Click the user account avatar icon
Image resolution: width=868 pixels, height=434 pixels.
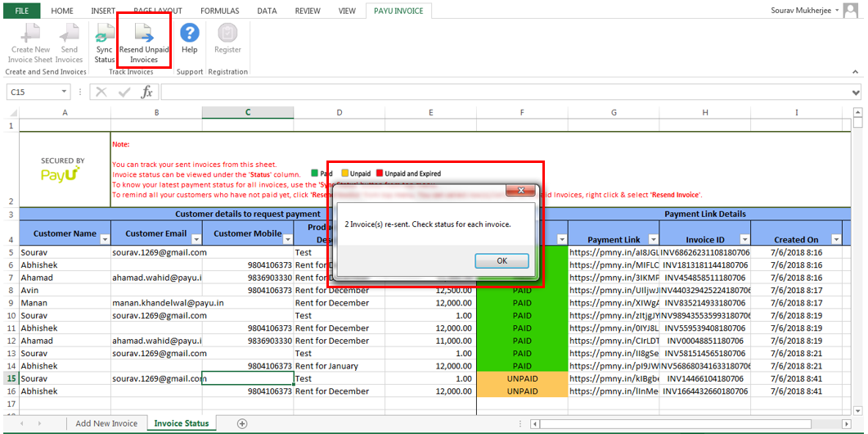point(852,11)
